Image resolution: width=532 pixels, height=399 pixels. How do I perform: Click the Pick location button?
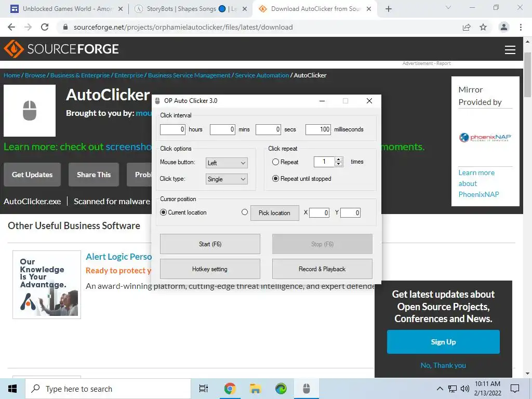274,212
